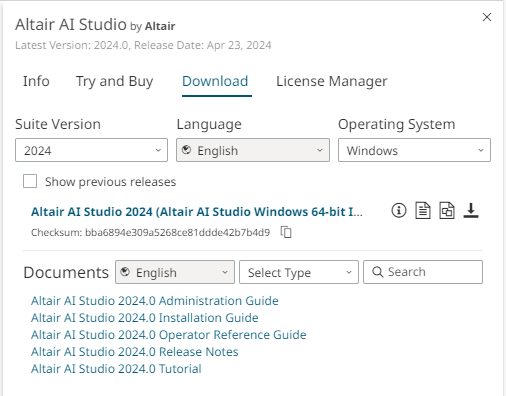506x396 pixels.
Task: Open the Operating System Windows dropdown
Action: (414, 150)
